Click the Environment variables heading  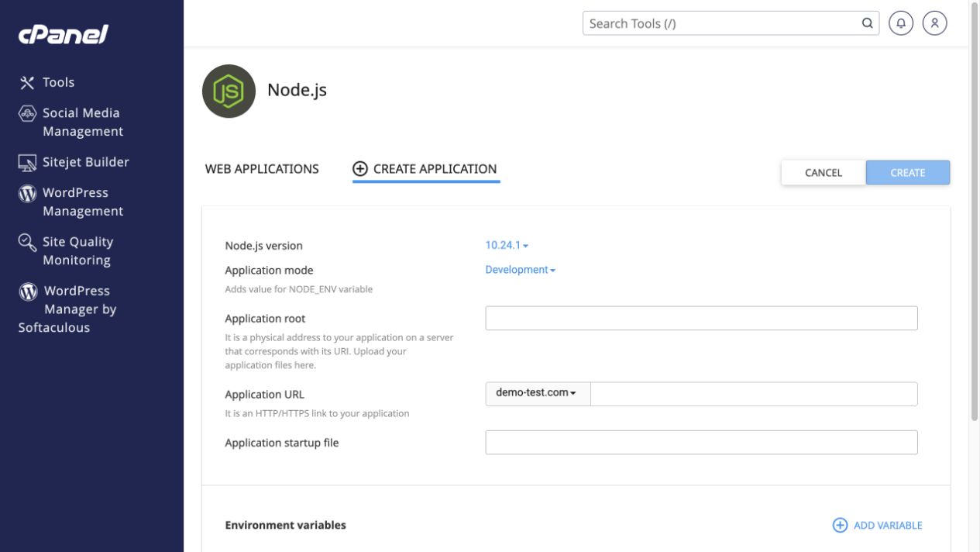[285, 525]
